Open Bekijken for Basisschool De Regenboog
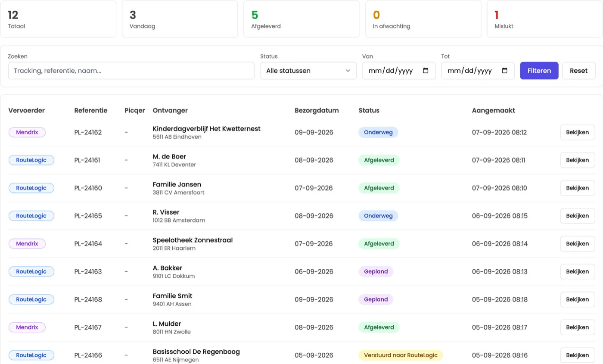The image size is (603, 364). (x=578, y=355)
